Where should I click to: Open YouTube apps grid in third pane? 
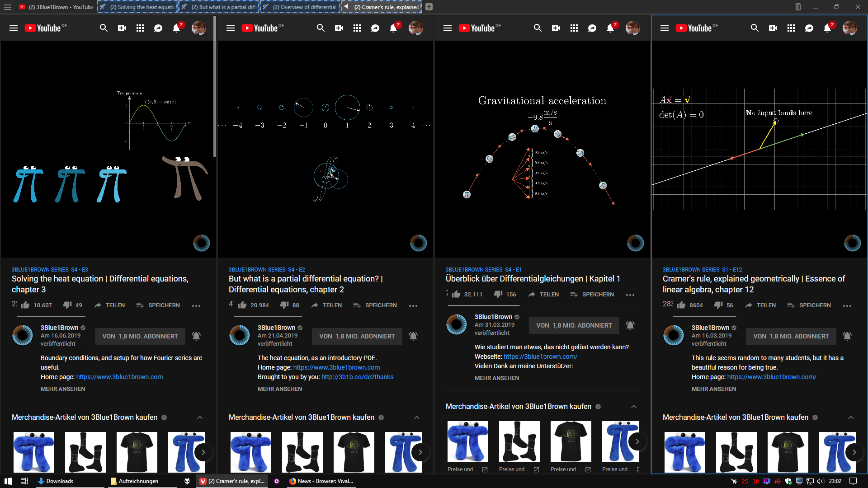[x=574, y=28]
